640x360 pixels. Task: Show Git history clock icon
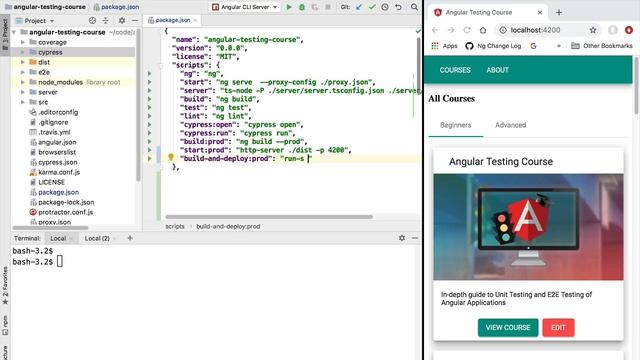(385, 7)
